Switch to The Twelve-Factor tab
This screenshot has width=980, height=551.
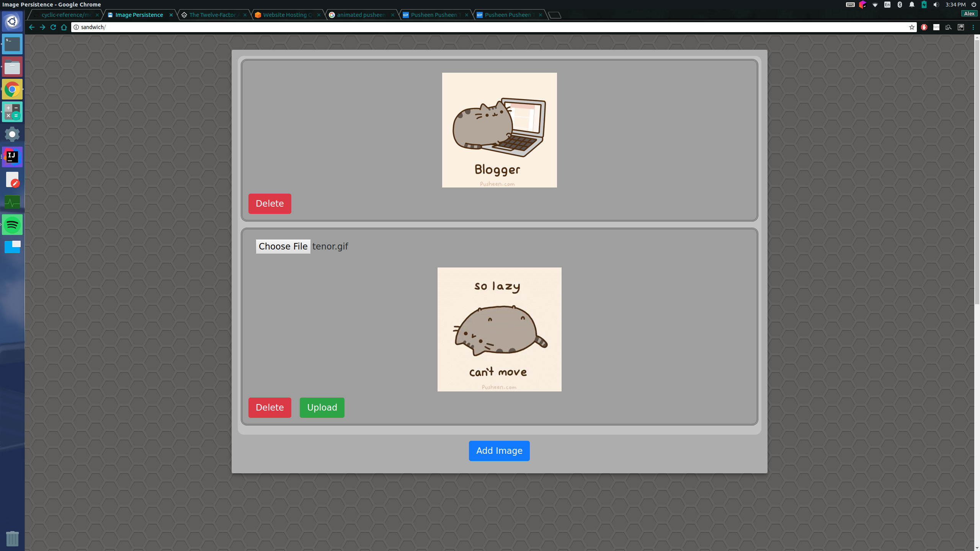point(212,15)
